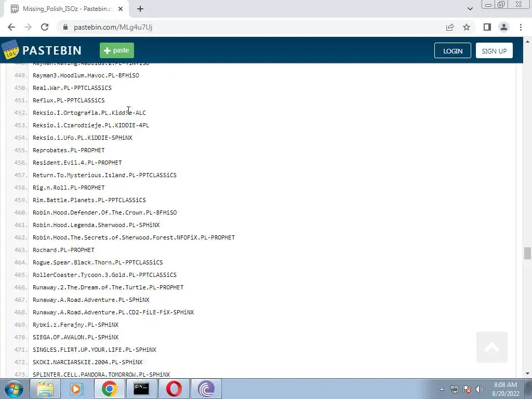Screen dimensions: 532x399
Task: Reload the Pastebin page
Action: (45, 27)
